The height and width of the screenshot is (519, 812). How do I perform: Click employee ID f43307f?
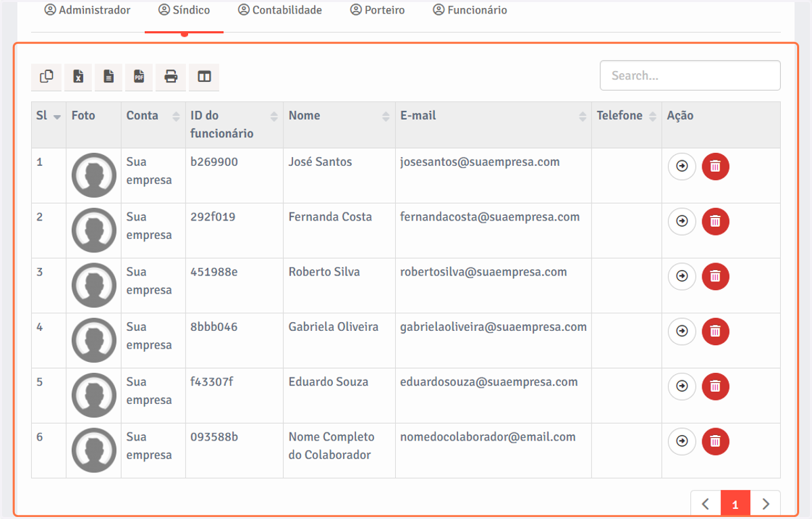click(x=212, y=382)
